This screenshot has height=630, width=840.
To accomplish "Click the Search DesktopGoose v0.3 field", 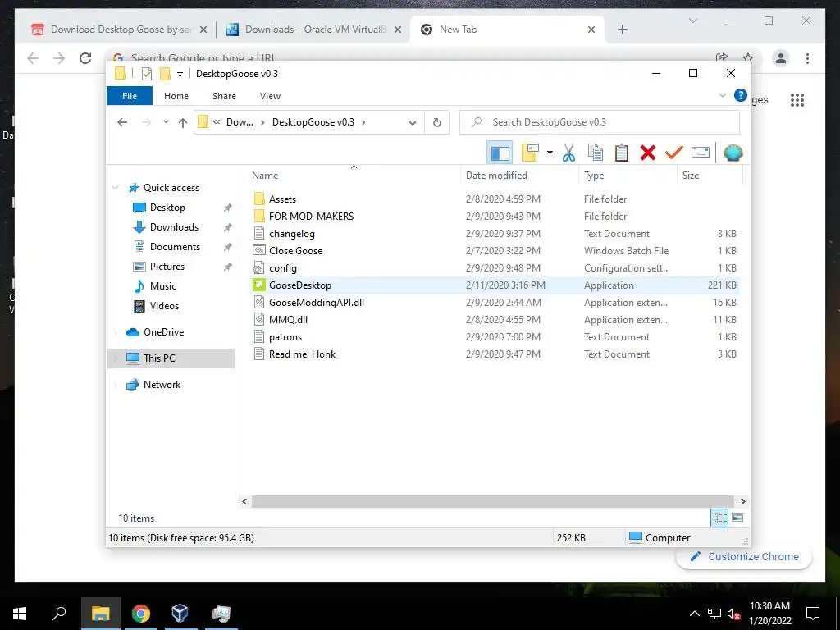I will tap(600, 122).
